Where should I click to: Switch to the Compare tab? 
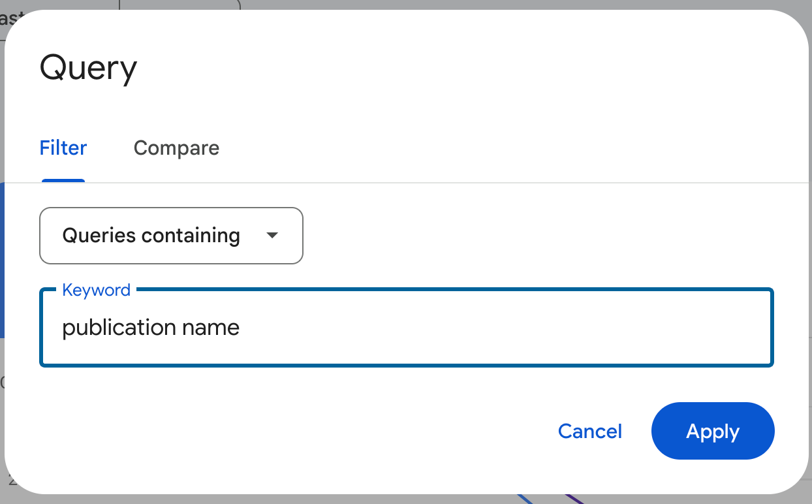click(176, 148)
